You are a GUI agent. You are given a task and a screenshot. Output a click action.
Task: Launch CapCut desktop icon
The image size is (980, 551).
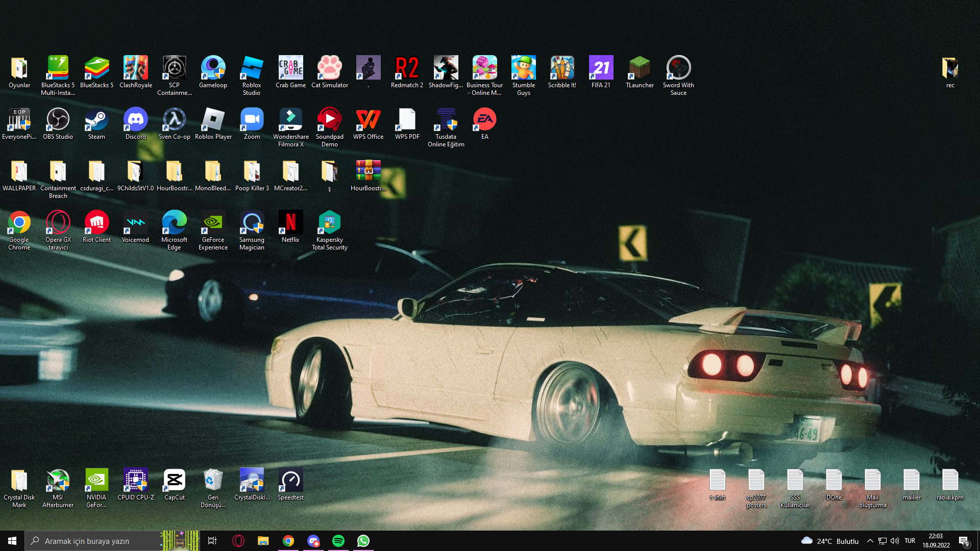pos(174,484)
